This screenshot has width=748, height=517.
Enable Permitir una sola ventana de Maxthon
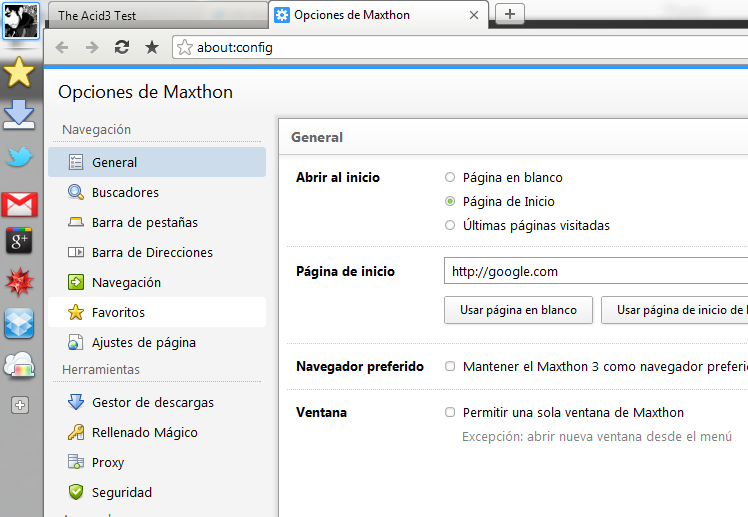(450, 412)
